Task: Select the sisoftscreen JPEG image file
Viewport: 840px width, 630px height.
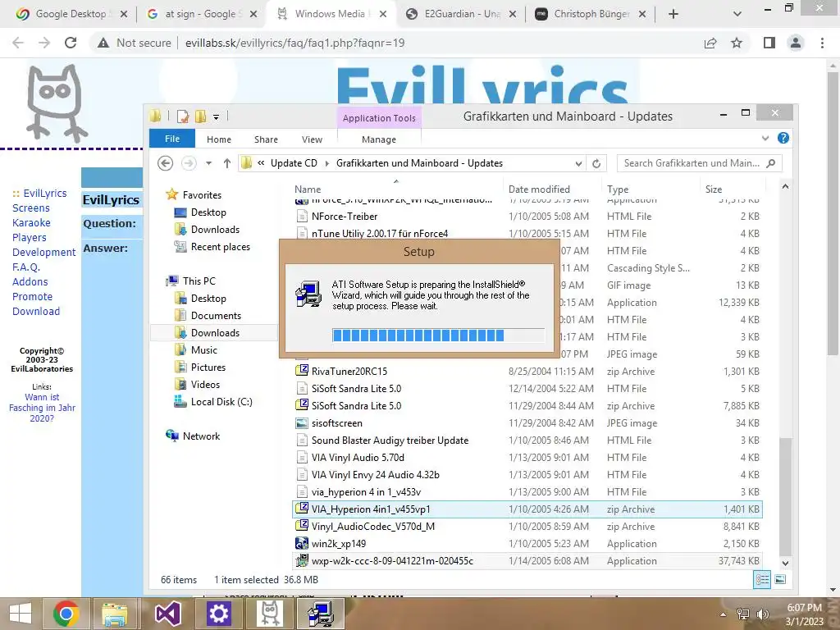Action: (x=527, y=423)
